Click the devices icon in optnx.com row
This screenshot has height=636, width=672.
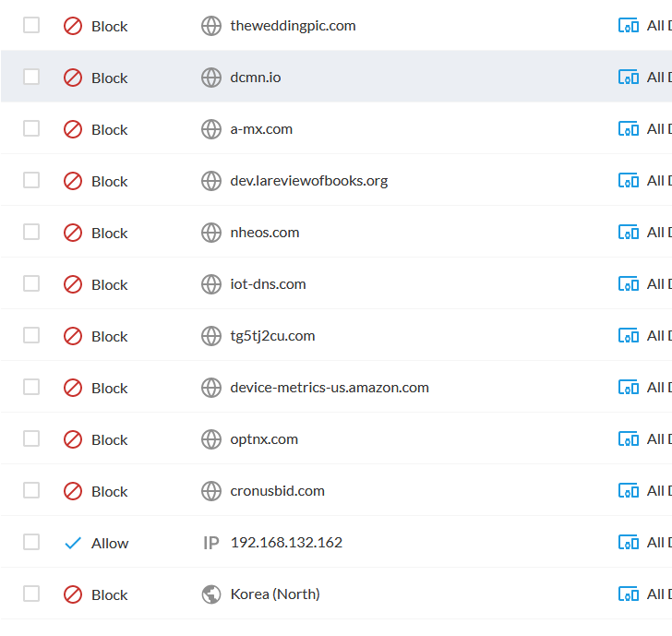click(628, 439)
